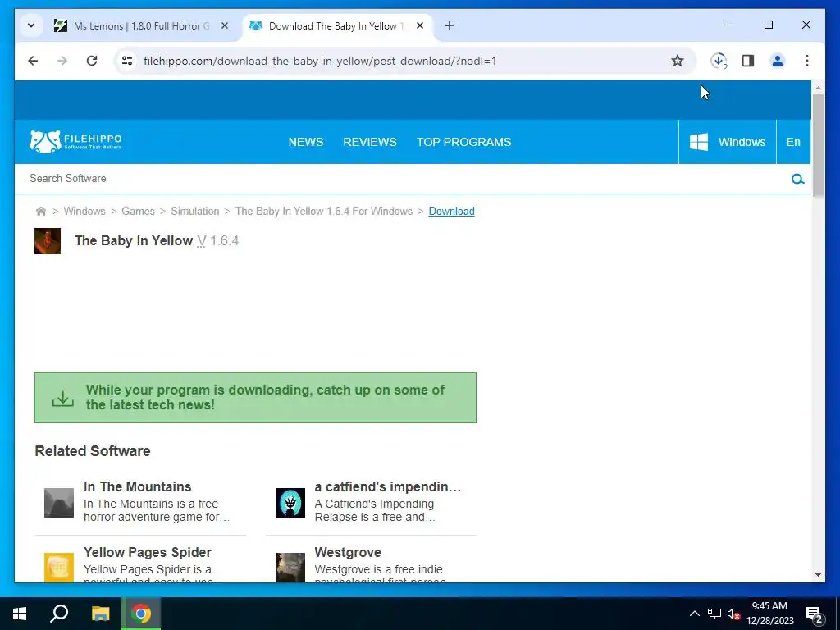Open the Windows platform selector
Viewport: 840px width, 630px height.
[728, 142]
